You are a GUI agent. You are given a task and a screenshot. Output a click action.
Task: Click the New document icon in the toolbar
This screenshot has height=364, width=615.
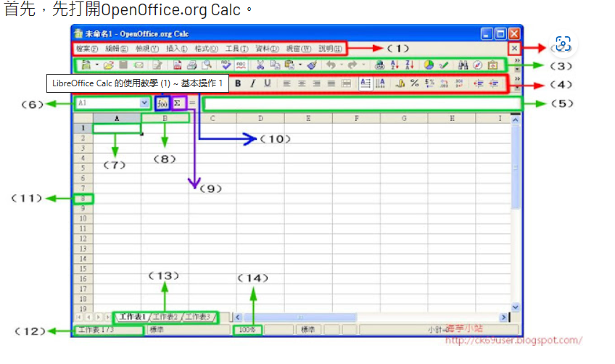coord(86,65)
